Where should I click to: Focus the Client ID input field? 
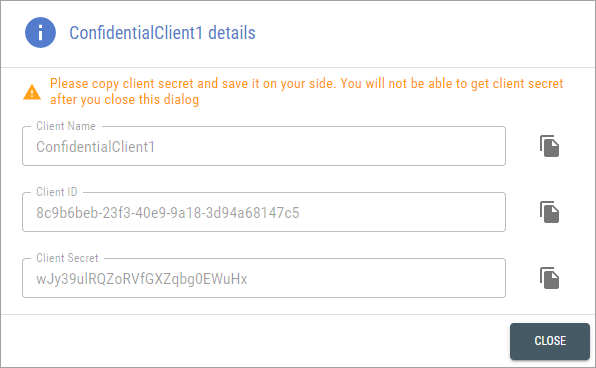click(x=264, y=212)
